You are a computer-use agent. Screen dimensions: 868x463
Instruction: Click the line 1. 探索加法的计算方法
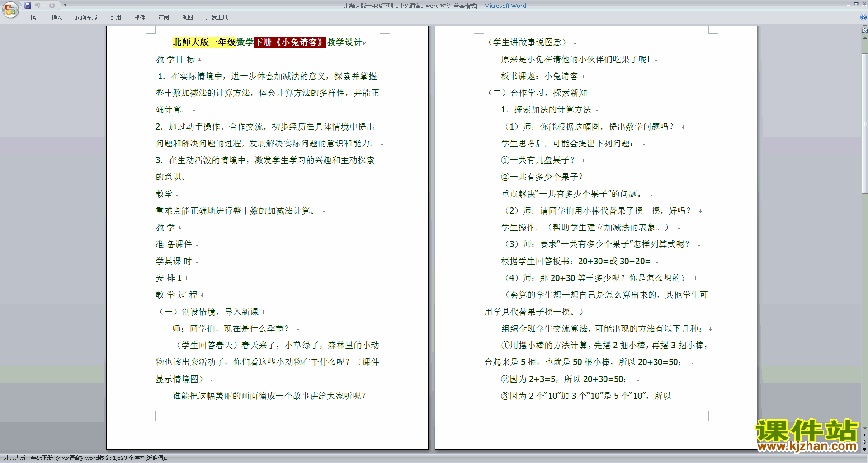click(x=546, y=109)
